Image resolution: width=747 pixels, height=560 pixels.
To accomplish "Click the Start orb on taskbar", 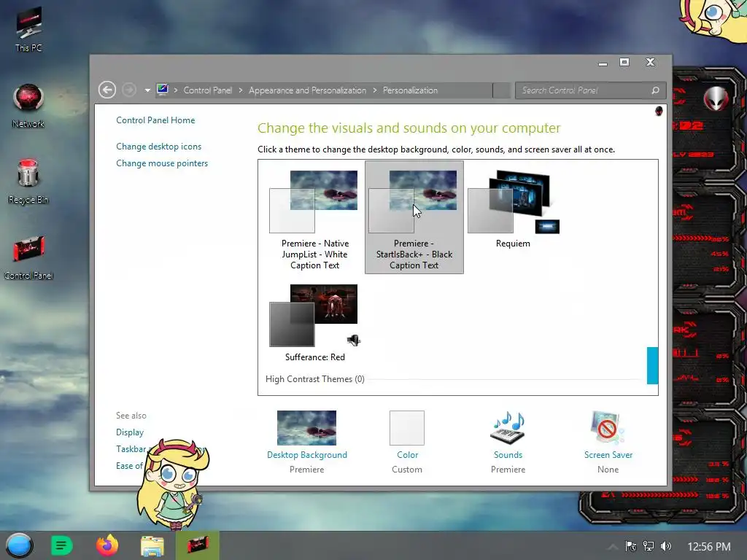I will [19, 545].
